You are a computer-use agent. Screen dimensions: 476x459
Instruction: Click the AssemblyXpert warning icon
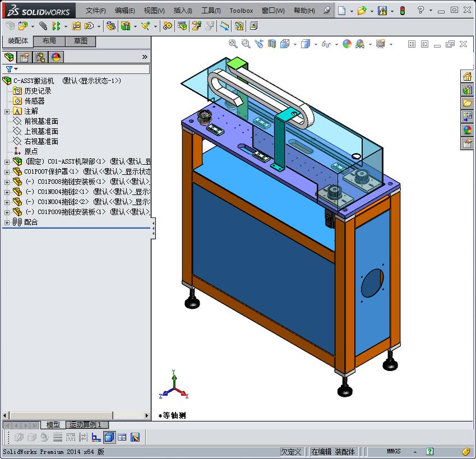tap(239, 26)
